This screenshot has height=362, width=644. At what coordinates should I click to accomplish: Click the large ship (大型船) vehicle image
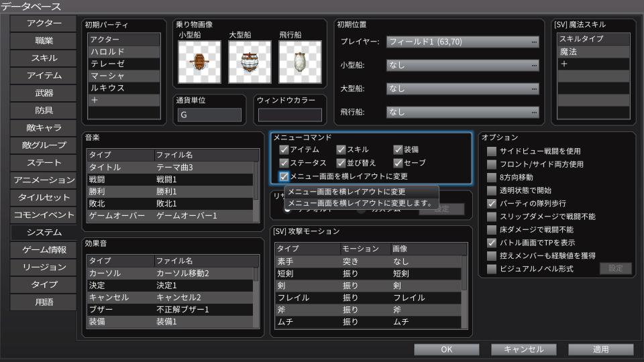click(250, 62)
